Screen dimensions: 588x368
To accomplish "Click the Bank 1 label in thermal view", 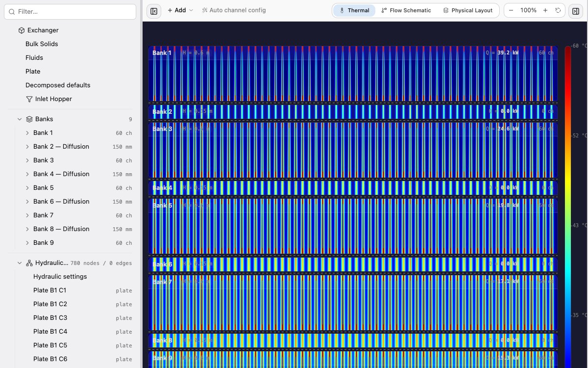I will tap(162, 53).
